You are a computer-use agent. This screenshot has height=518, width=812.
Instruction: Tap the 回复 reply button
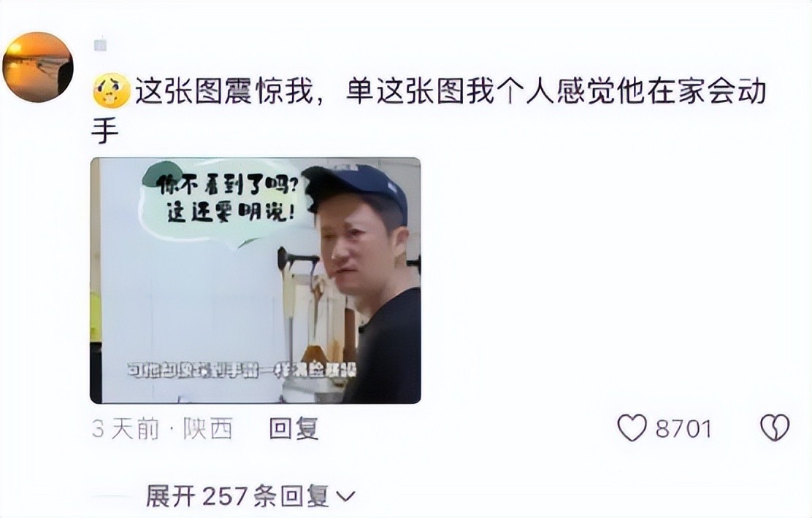pyautogui.click(x=294, y=428)
